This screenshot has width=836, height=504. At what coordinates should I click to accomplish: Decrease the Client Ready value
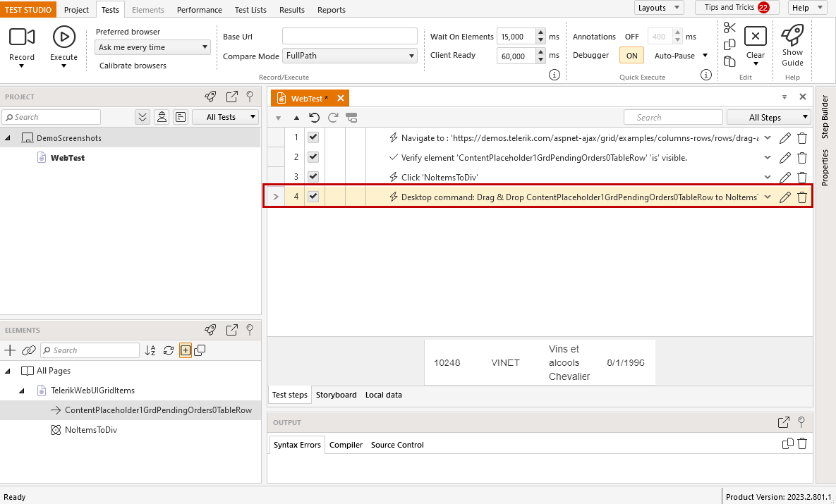click(x=540, y=60)
